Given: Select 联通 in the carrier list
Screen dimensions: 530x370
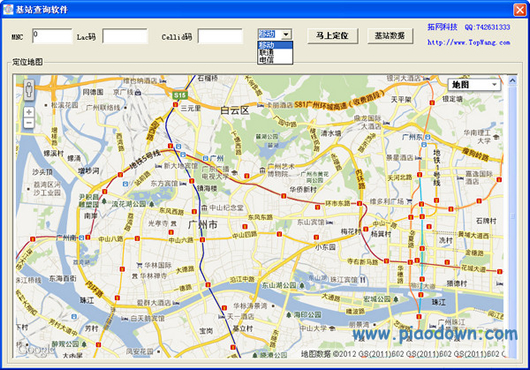Looking at the screenshot, I should point(275,52).
